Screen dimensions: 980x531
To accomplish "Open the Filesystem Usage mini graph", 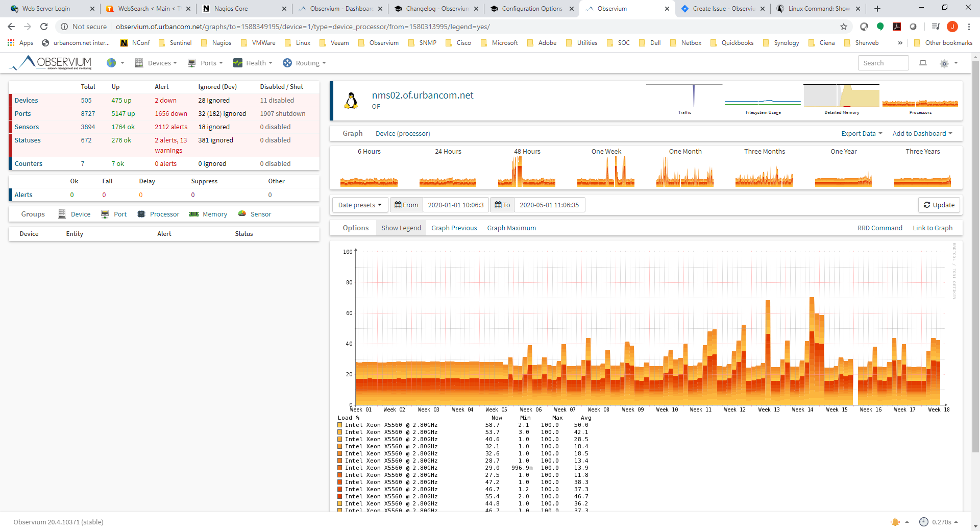I will pyautogui.click(x=763, y=100).
